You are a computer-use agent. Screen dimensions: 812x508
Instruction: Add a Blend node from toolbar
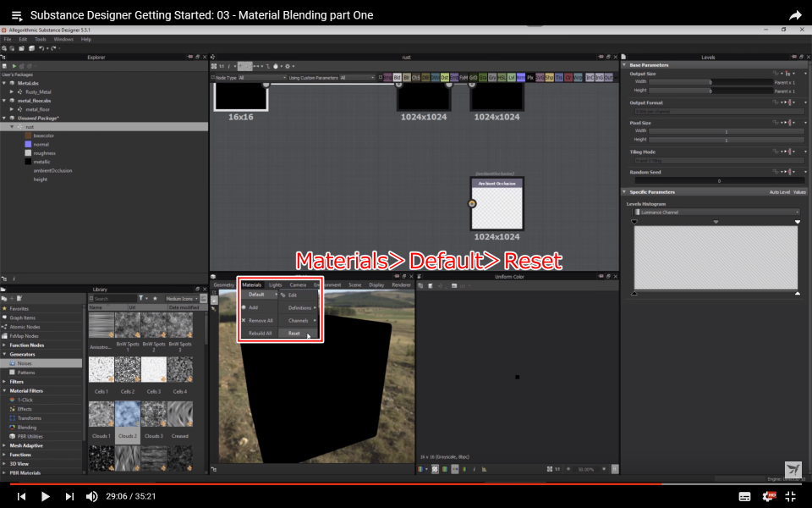[x=398, y=78]
